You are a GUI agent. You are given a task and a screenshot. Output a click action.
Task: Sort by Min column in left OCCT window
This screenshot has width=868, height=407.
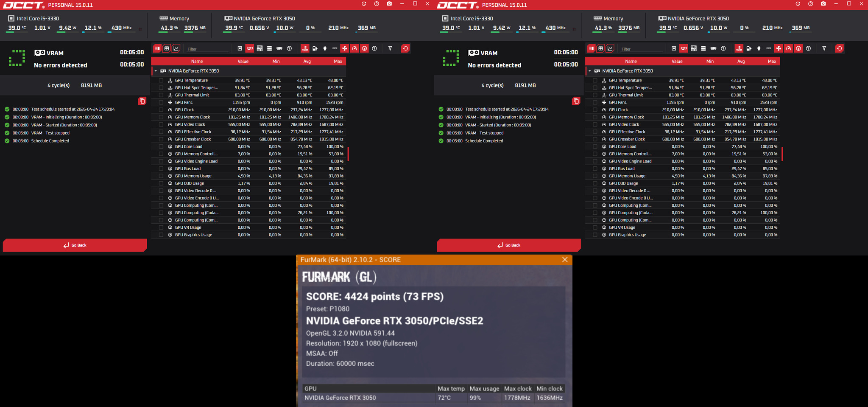(276, 62)
